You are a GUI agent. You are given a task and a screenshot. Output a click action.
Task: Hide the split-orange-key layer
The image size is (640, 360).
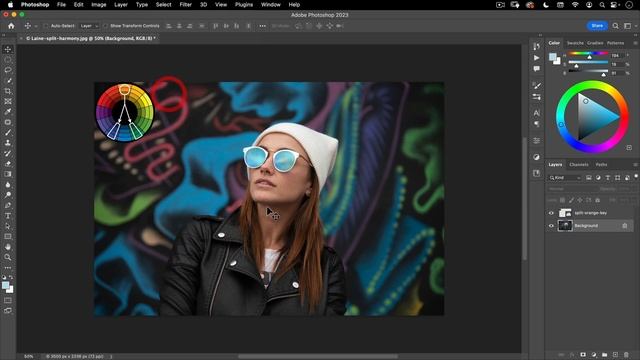pos(551,213)
